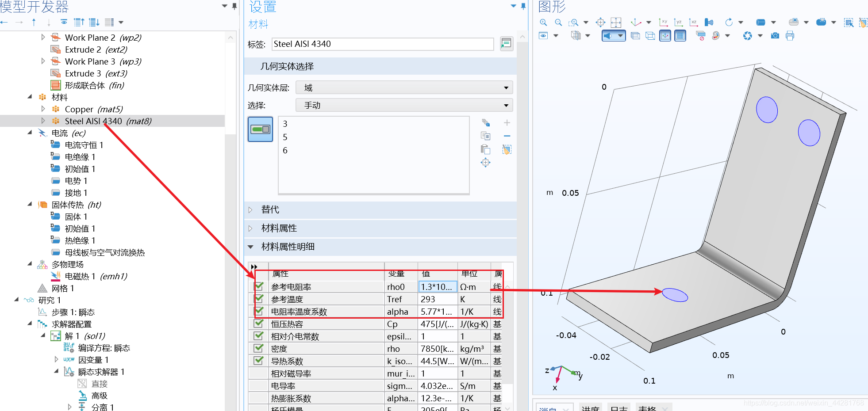Switch to YZ view

678,22
